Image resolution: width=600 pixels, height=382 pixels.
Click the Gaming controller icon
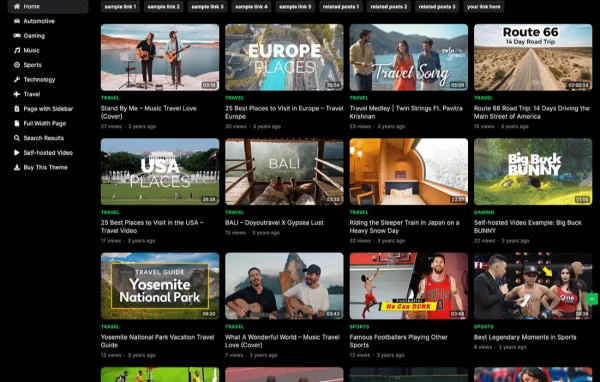(17, 36)
